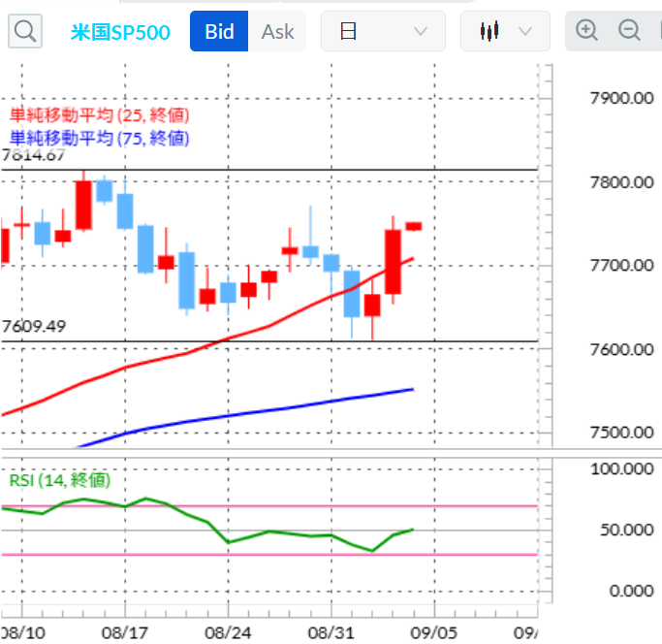Select the 25-period moving average legend
662x644 pixels.
[100, 115]
